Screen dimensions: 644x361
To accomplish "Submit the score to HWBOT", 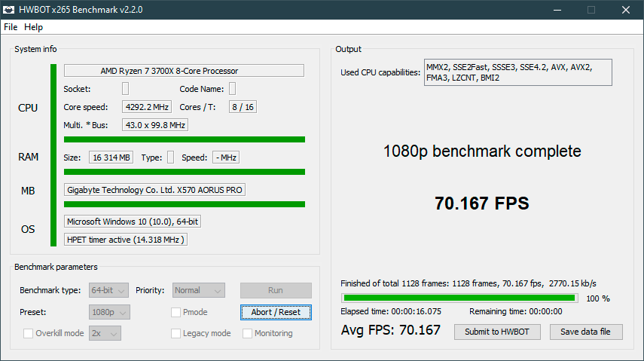I will (497, 332).
